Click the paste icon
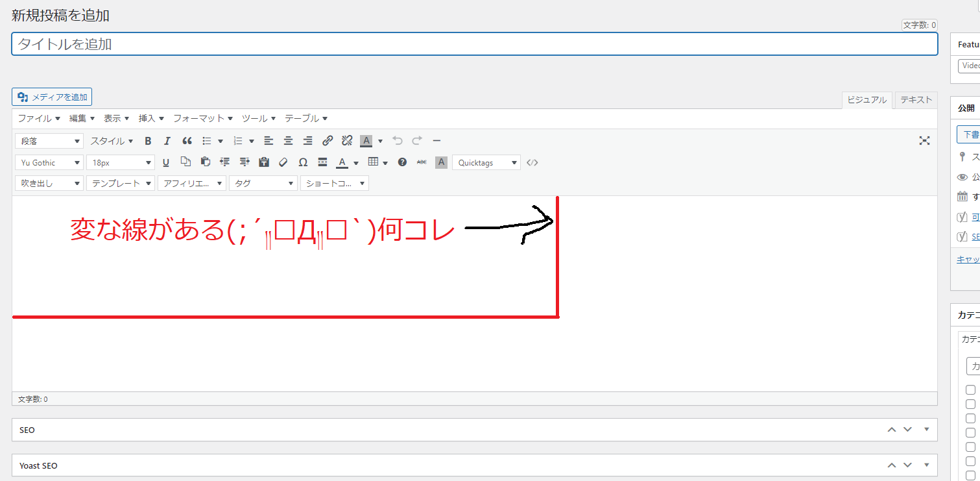 tap(206, 162)
